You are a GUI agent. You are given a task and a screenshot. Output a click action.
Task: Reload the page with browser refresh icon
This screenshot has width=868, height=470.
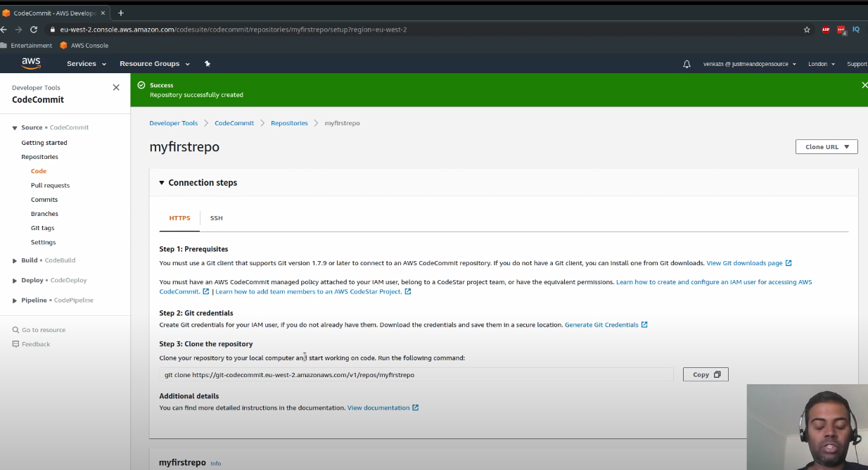[33, 30]
